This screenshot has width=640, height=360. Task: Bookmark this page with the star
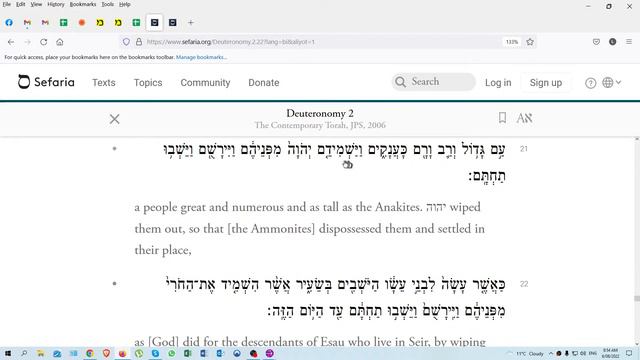530,42
